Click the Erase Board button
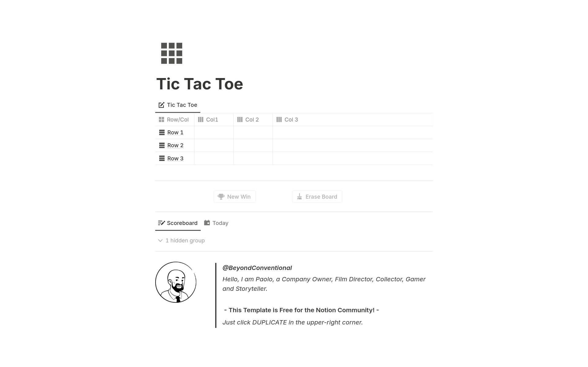 click(x=317, y=196)
